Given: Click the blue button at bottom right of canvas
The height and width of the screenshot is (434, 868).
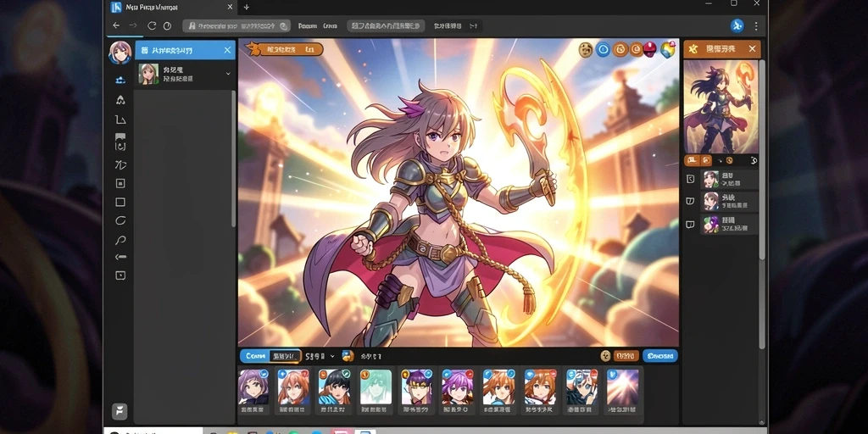Looking at the screenshot, I should (660, 355).
